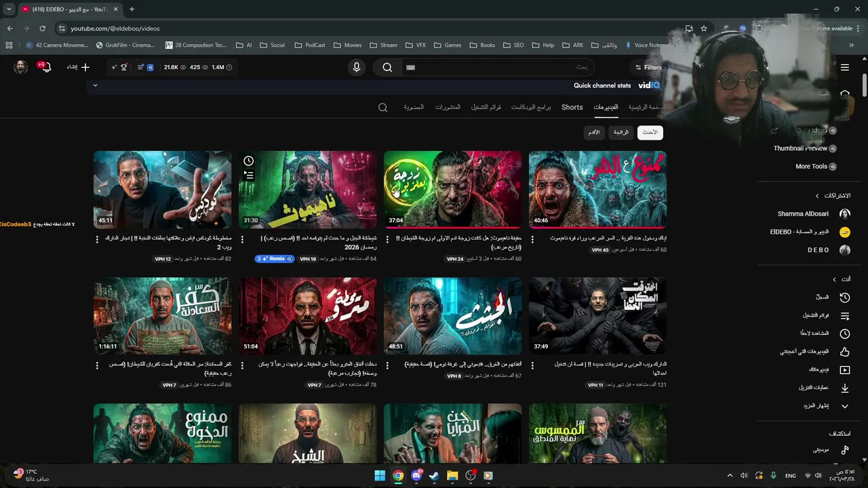Select the الأقدم (Oldest) filter chip
This screenshot has height=488, width=868.
coord(593,132)
